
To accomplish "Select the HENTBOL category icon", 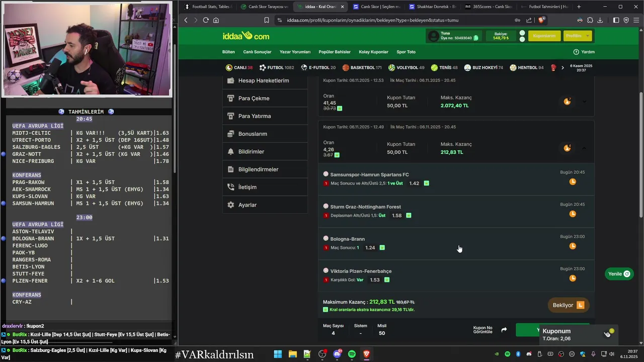I will [513, 67].
